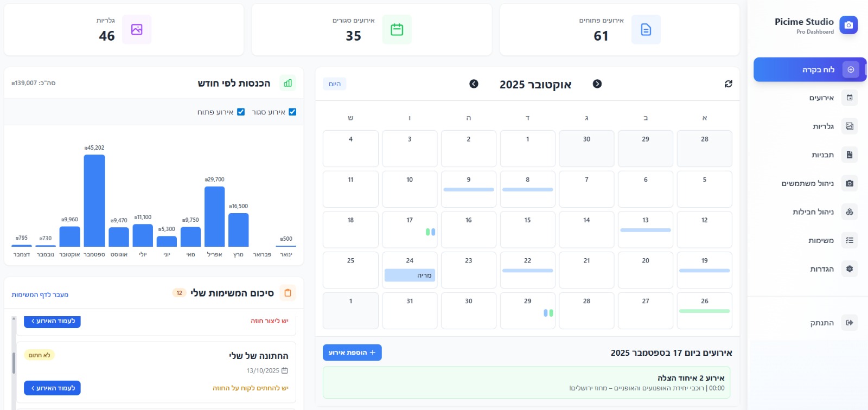Open אירועים in the sidebar
The width and height of the screenshot is (868, 410).
pos(821,98)
